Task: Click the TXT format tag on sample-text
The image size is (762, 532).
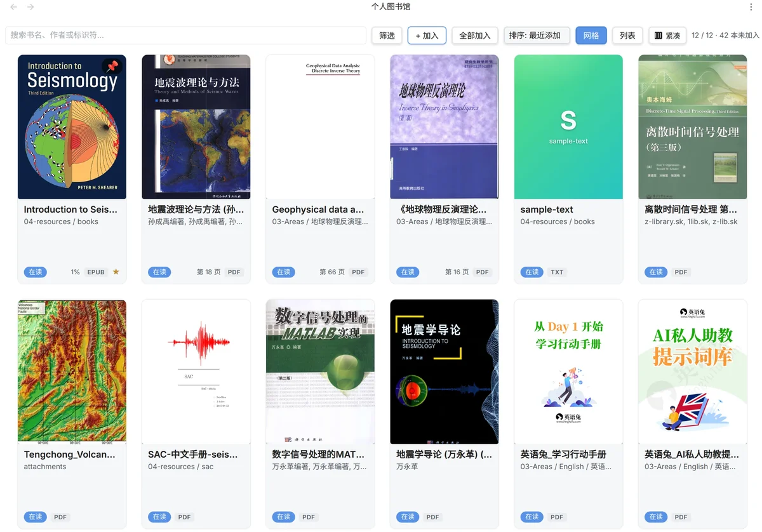Action: point(557,272)
